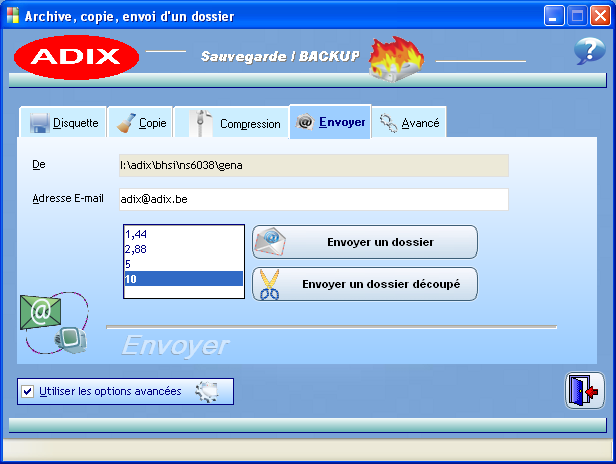Image resolution: width=616 pixels, height=464 pixels.
Task: Click the @ icon on Envoyer tab
Action: pyautogui.click(x=304, y=122)
